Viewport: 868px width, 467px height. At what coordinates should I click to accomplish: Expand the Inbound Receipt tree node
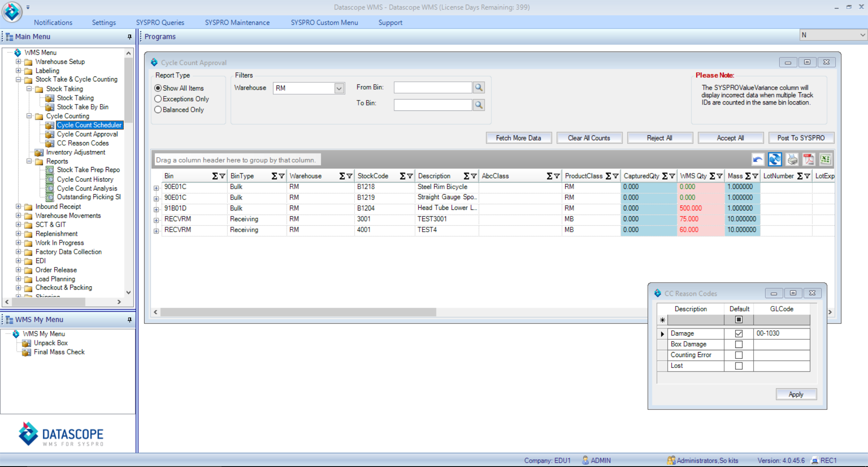(19, 206)
